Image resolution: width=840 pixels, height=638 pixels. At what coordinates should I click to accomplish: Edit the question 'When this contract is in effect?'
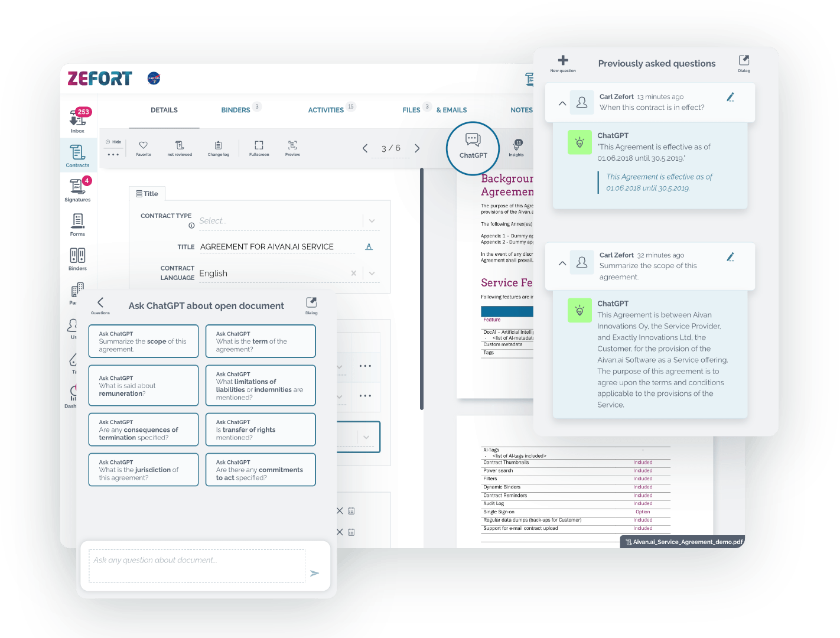coord(731,97)
